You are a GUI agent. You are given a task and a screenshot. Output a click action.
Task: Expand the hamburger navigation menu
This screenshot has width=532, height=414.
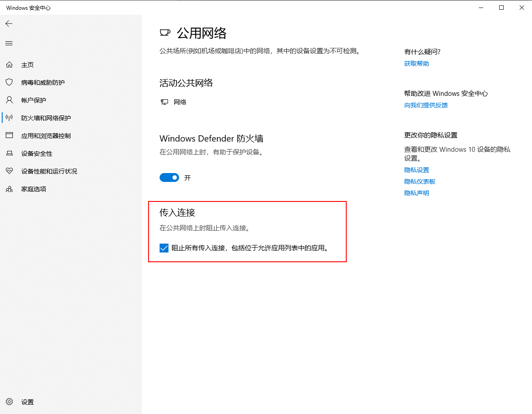9,43
